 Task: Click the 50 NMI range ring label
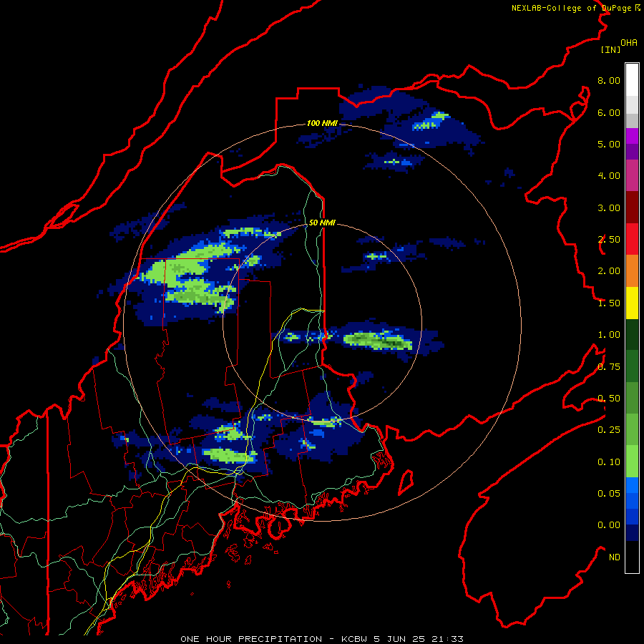point(323,223)
